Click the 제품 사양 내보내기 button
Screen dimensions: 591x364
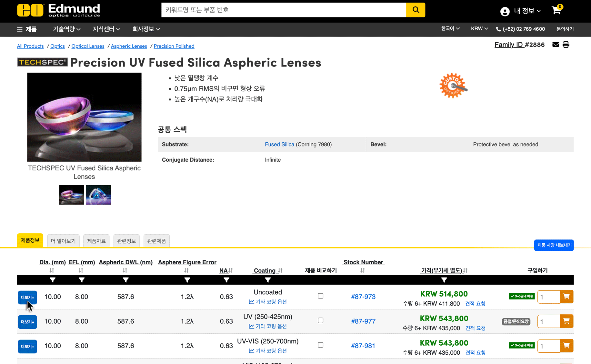(x=554, y=245)
